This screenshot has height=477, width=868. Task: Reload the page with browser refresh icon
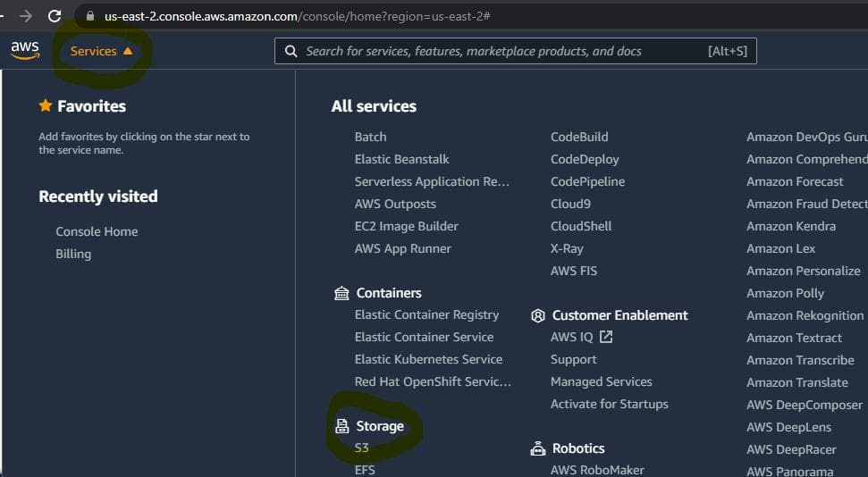55,16
